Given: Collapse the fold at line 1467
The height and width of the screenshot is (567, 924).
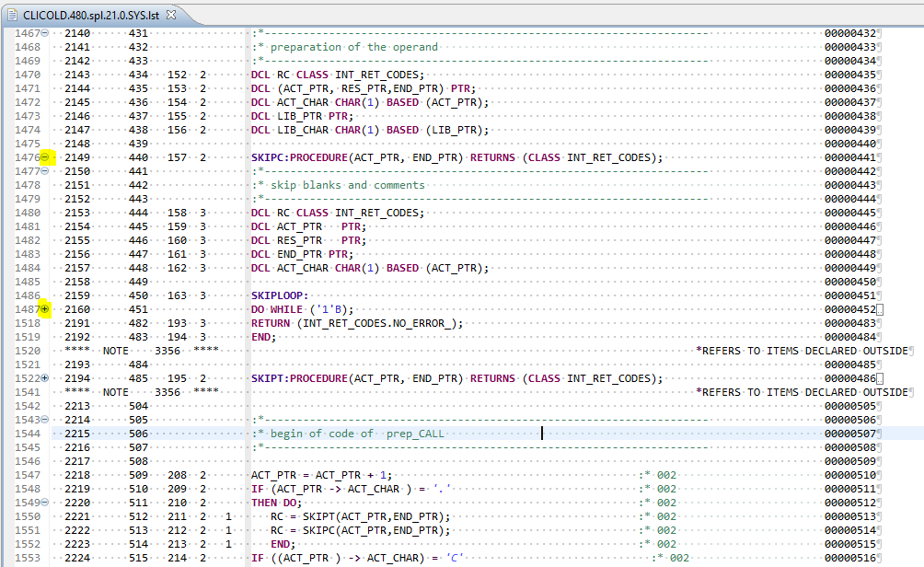Looking at the screenshot, I should coord(45,33).
